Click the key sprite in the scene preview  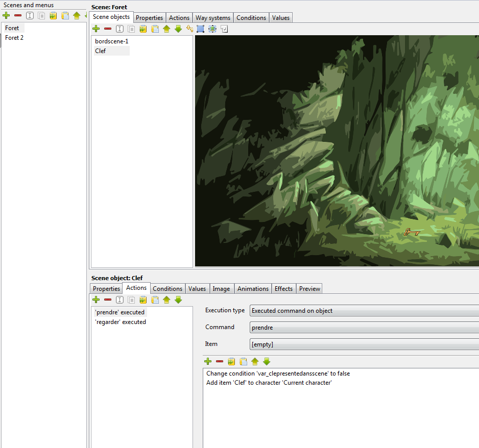point(412,233)
